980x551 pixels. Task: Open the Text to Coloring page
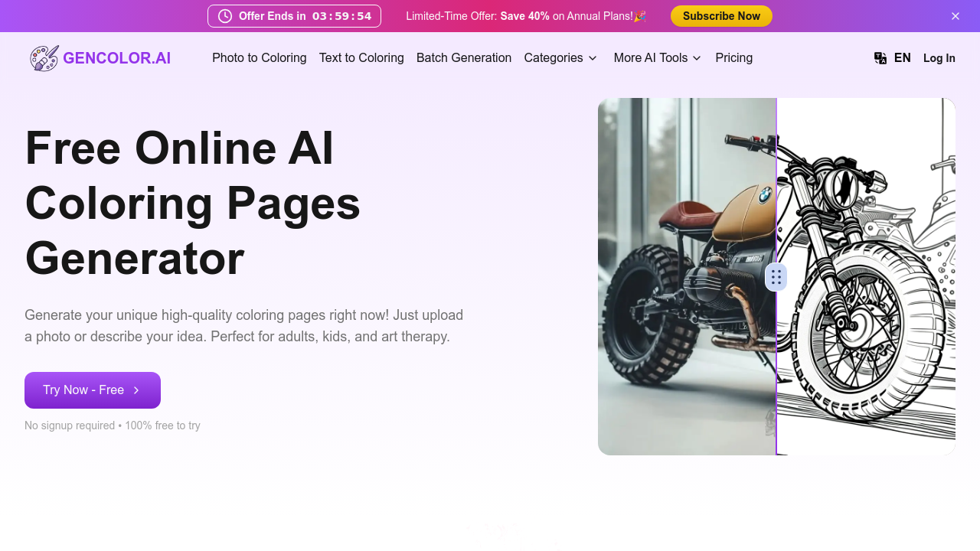coord(361,58)
